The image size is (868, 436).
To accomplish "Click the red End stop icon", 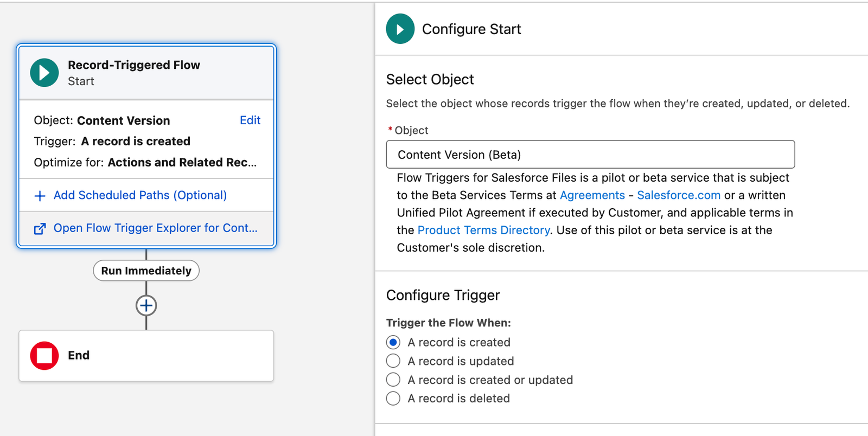I will [x=44, y=356].
